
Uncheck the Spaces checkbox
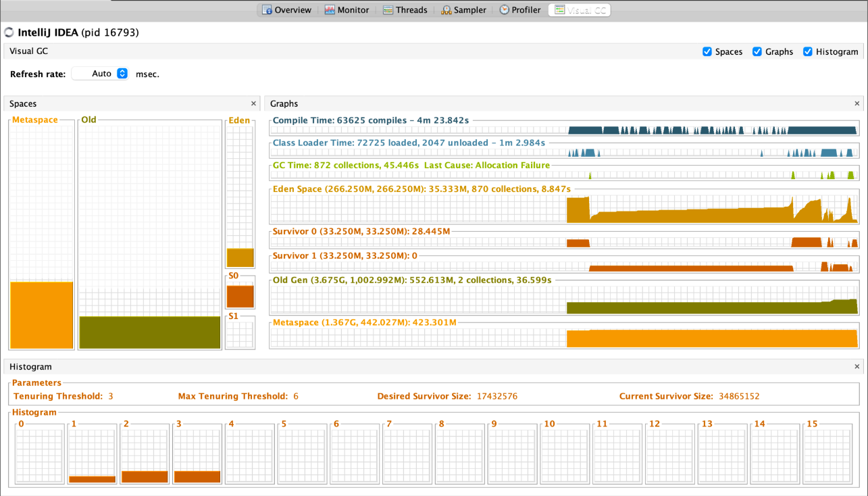coord(707,51)
